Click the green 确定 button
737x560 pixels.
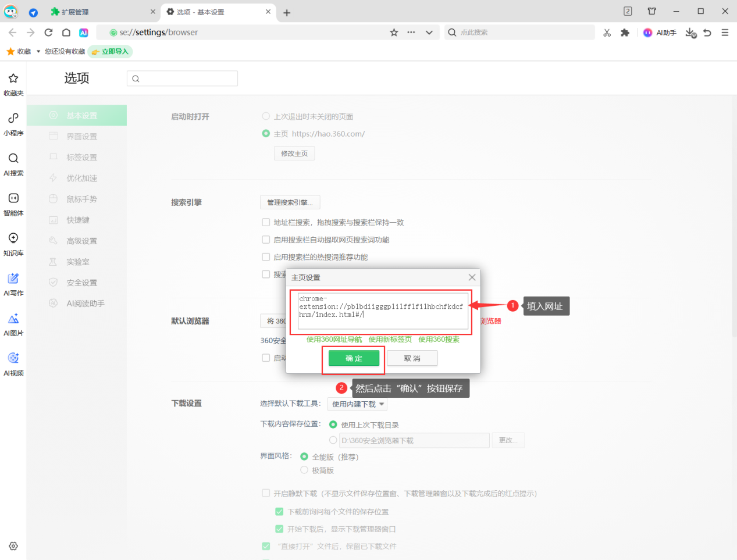click(x=354, y=358)
